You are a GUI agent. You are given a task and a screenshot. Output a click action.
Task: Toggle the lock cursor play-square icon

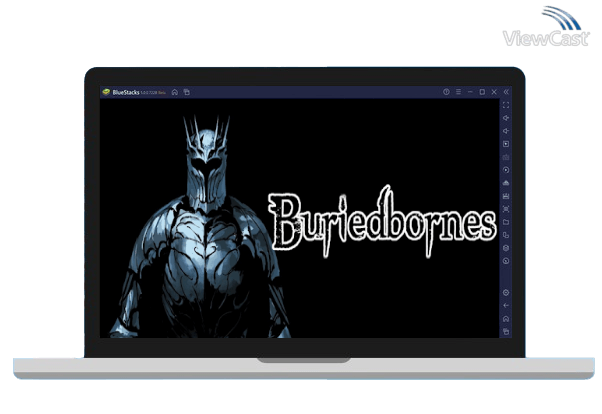(506, 144)
